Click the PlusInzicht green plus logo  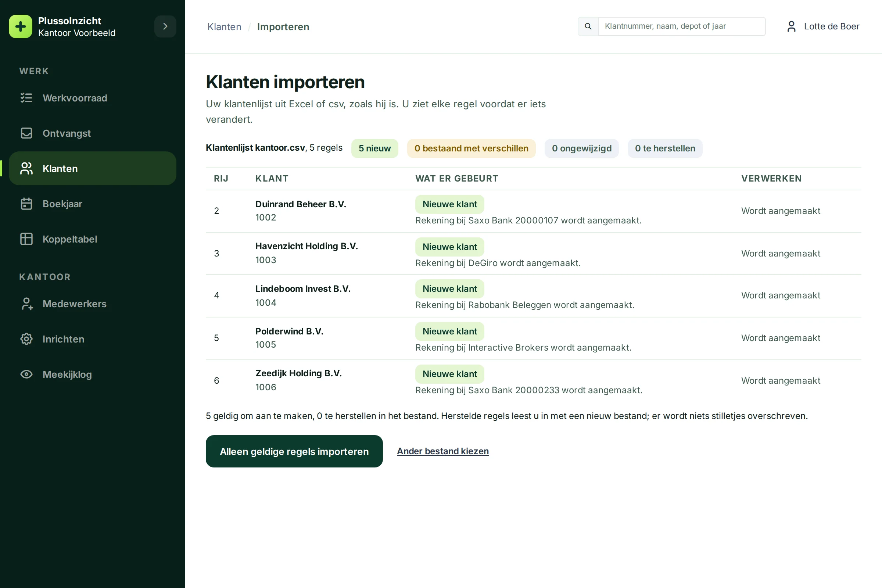tap(21, 26)
